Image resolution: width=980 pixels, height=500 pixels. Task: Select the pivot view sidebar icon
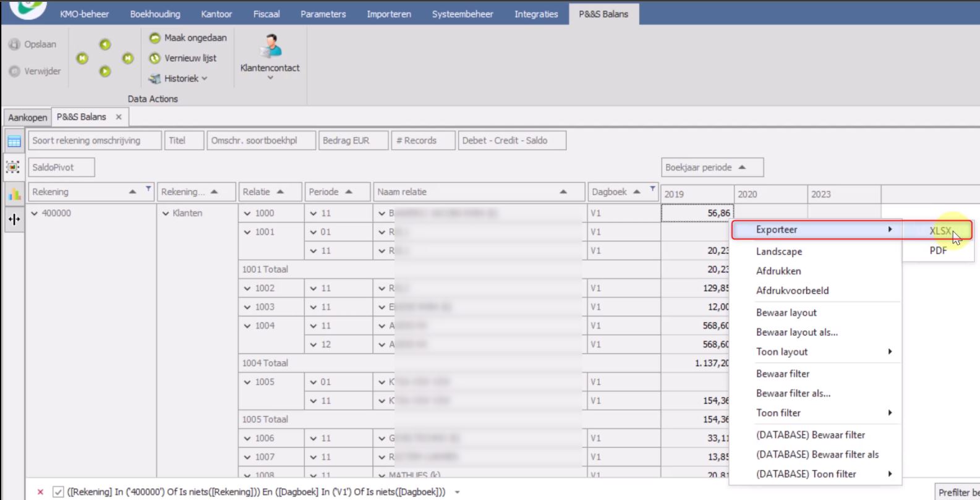[x=14, y=167]
